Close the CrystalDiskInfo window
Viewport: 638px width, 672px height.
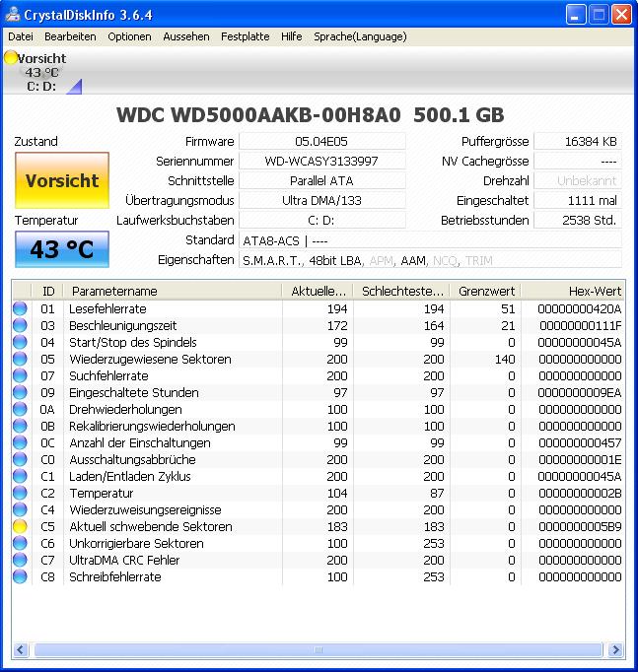click(x=621, y=15)
